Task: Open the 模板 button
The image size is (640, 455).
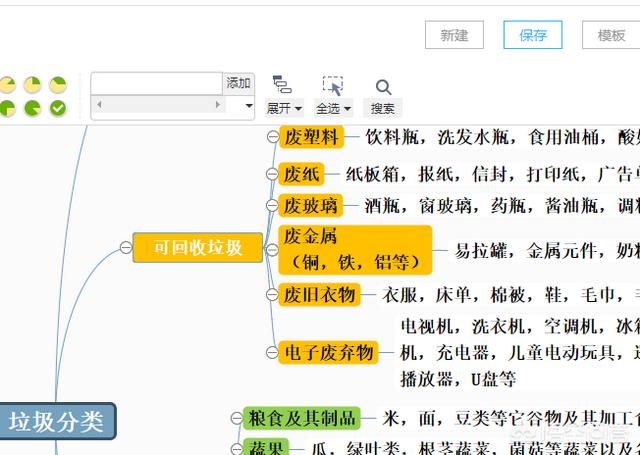Action: 611,35
